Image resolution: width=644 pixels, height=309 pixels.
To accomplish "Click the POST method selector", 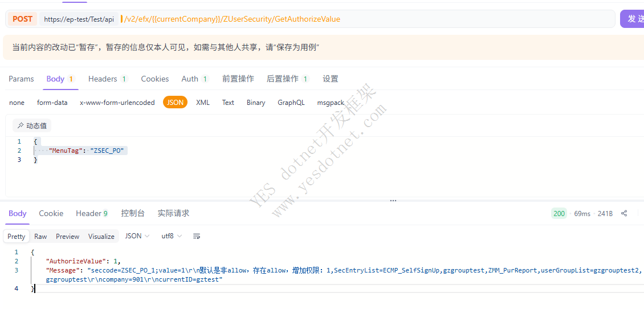I will coord(23,19).
